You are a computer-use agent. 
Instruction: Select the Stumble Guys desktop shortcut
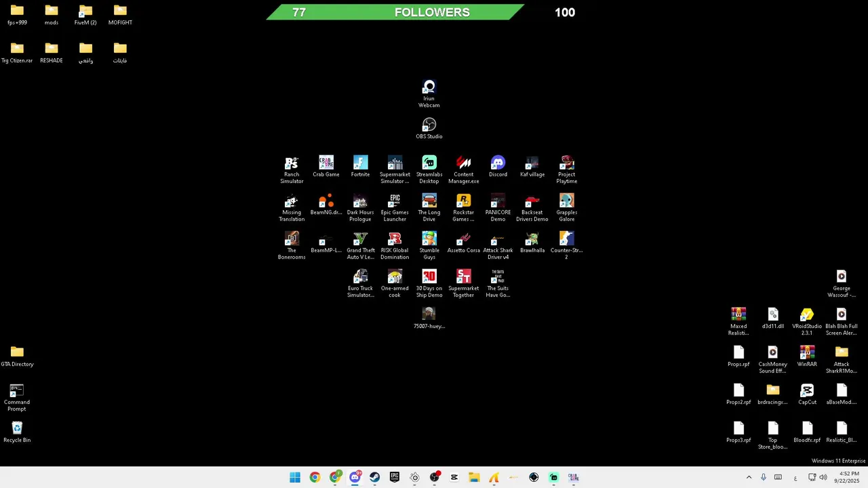click(x=429, y=245)
